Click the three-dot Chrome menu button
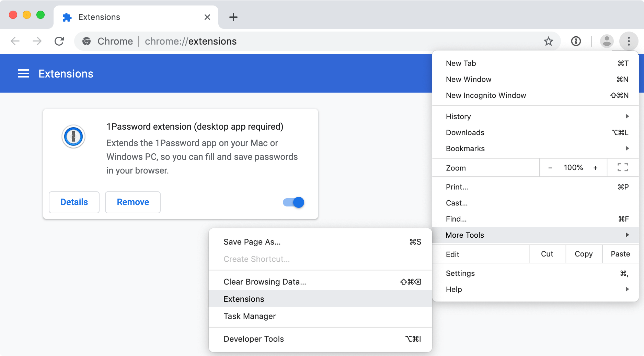The width and height of the screenshot is (644, 356). 629,41
